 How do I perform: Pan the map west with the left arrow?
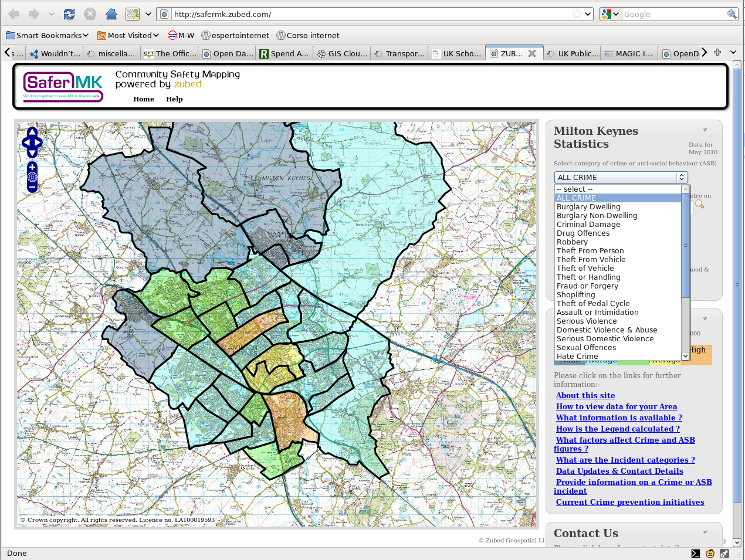(26, 142)
